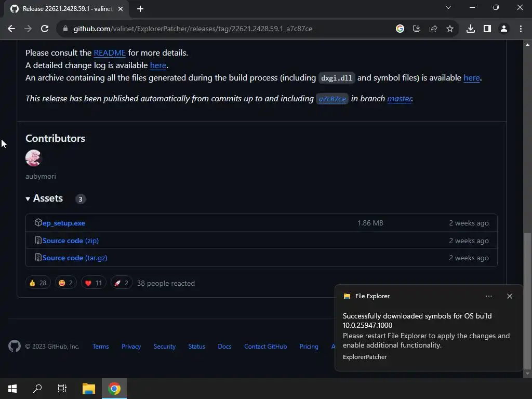React with laugh emoji (2)
Viewport: 532px width, 399px height.
pos(65,283)
